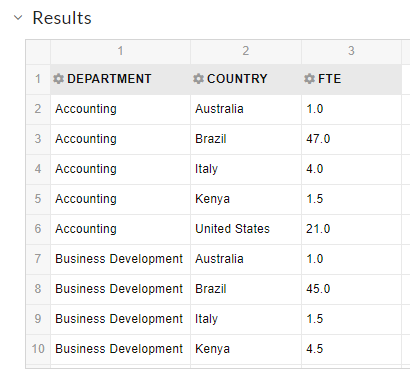Screen dimensions: 410x376
Task: Select the 47.0 FTE cell
Action: click(x=351, y=139)
